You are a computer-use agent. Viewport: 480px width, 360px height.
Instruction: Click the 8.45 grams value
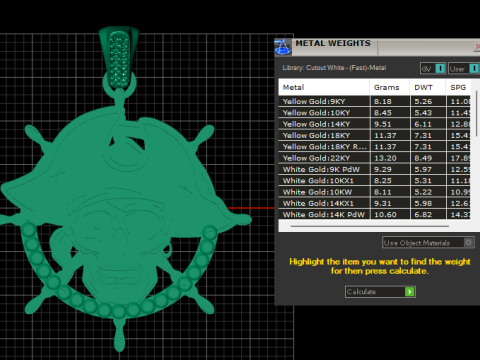pyautogui.click(x=383, y=113)
